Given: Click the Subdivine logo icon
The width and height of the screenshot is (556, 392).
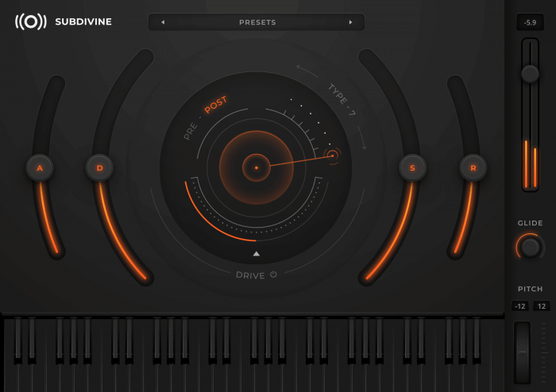Looking at the screenshot, I should pyautogui.click(x=30, y=22).
